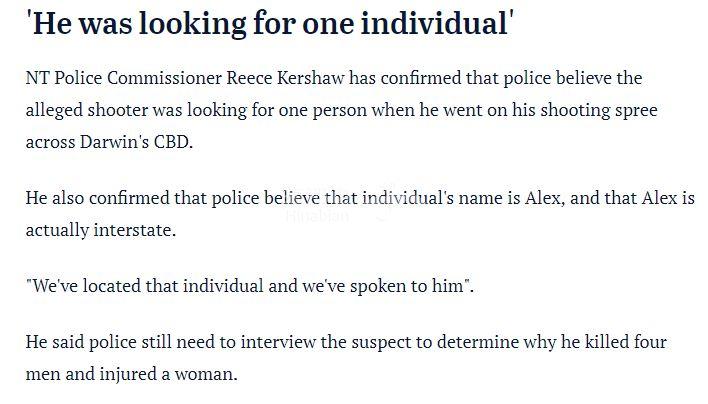Click the words 'actually interstate'
The width and height of the screenshot is (708, 404).
click(100, 230)
